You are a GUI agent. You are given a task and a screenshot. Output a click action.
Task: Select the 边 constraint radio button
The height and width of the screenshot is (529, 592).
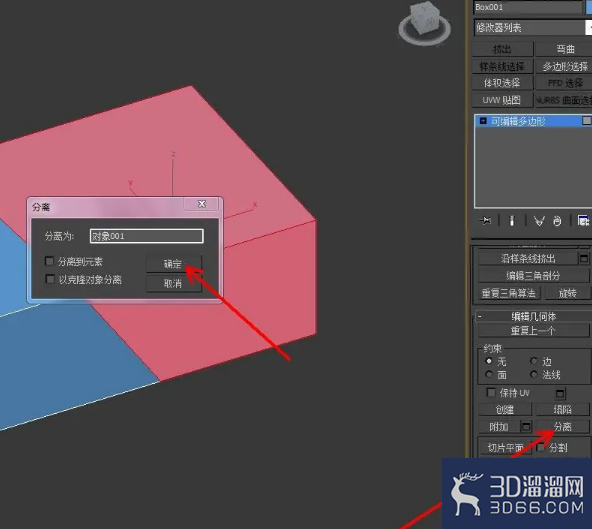pos(534,361)
